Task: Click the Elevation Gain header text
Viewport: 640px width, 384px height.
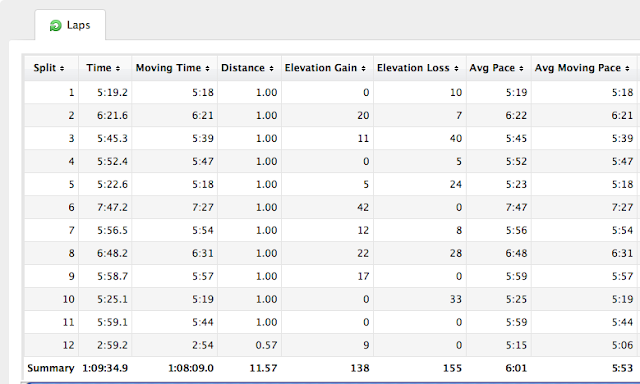Action: (321, 68)
